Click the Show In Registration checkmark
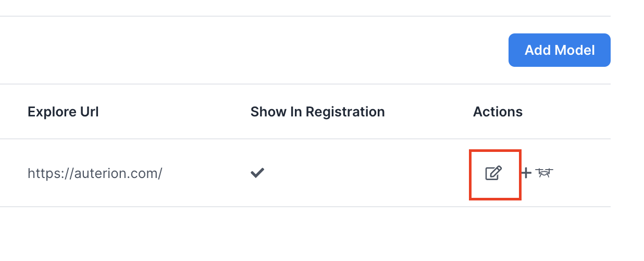Viewport: 644px width, 261px height. coord(257,173)
